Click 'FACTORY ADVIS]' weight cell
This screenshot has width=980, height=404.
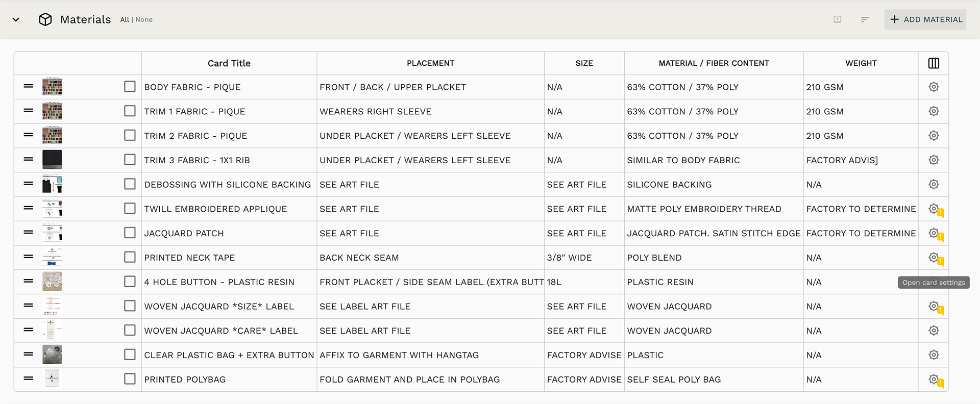click(x=861, y=160)
